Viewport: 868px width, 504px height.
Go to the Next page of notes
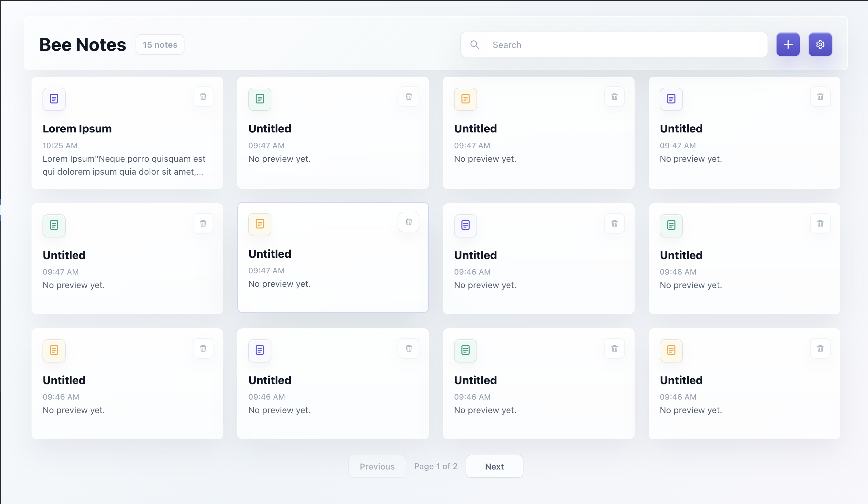494,466
